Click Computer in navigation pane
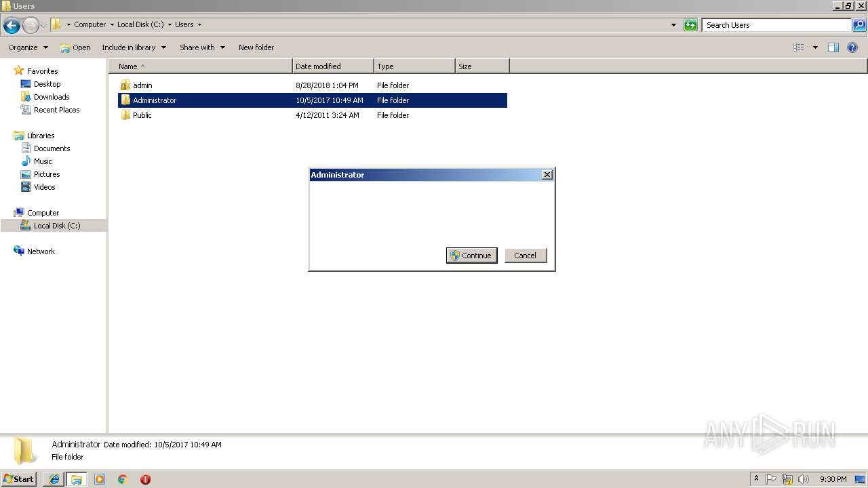The height and width of the screenshot is (488, 868). 43,213
